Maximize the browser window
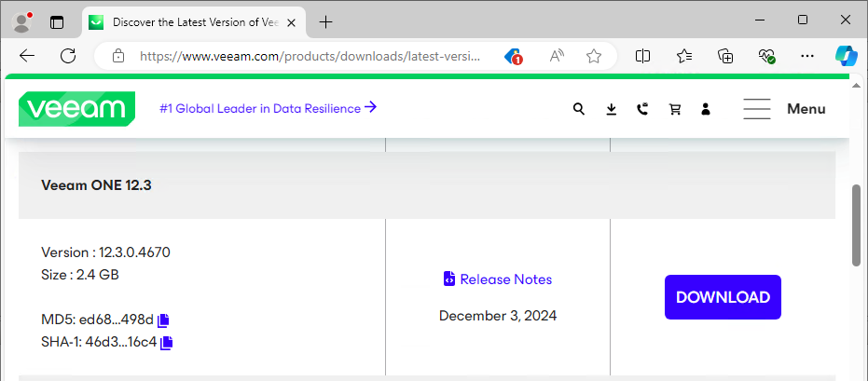This screenshot has width=868, height=381. 803,20
